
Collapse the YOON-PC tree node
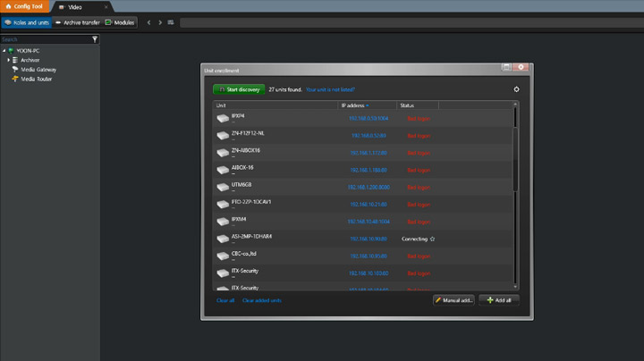pos(4,51)
